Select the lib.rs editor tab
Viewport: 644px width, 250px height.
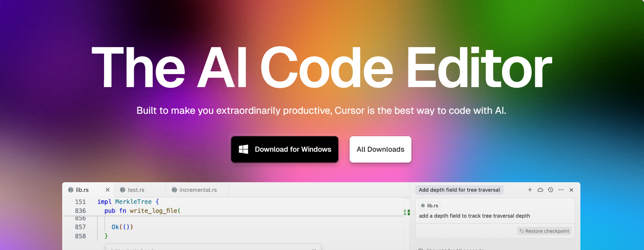pos(82,190)
